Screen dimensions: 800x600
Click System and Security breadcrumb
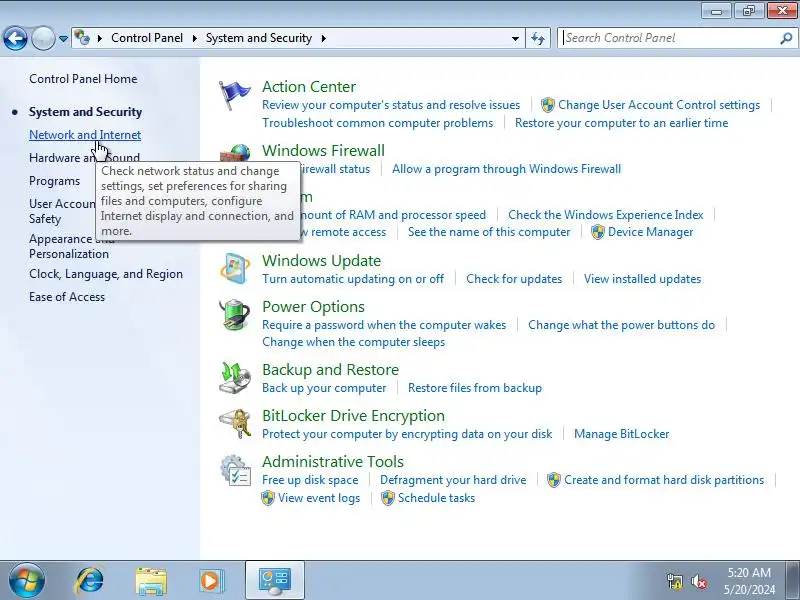(259, 38)
